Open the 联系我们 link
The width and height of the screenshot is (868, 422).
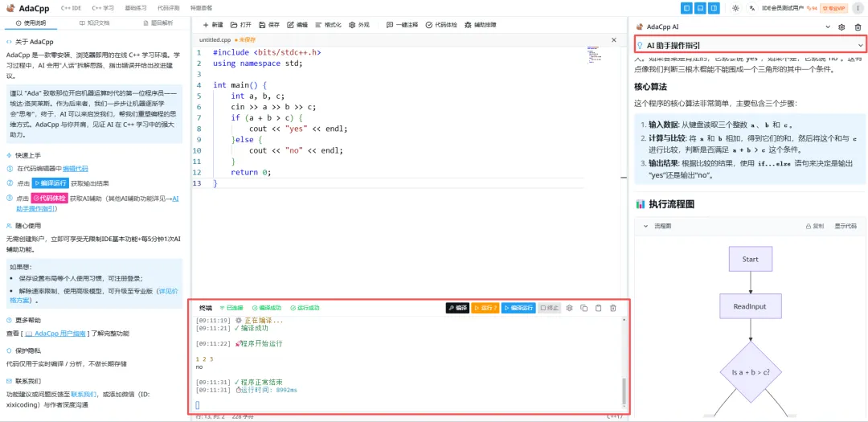click(x=84, y=395)
